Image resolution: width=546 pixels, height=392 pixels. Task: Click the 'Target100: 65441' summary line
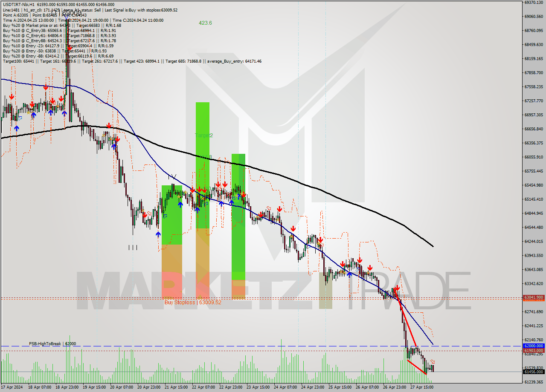[x=132, y=61]
